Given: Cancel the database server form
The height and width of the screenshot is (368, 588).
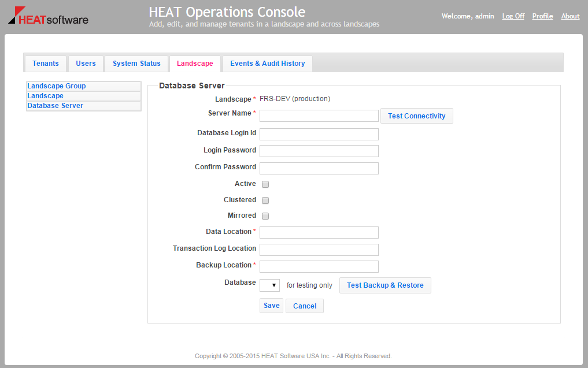Looking at the screenshot, I should coord(305,306).
